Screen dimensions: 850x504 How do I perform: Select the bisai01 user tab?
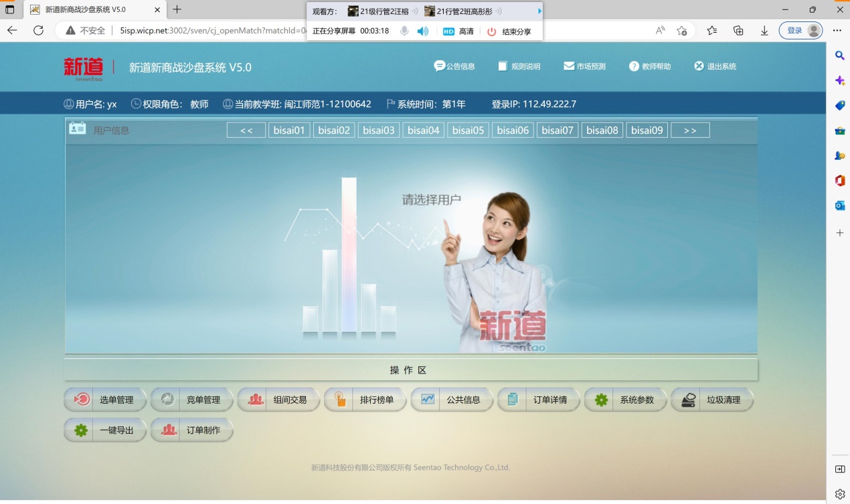point(289,131)
